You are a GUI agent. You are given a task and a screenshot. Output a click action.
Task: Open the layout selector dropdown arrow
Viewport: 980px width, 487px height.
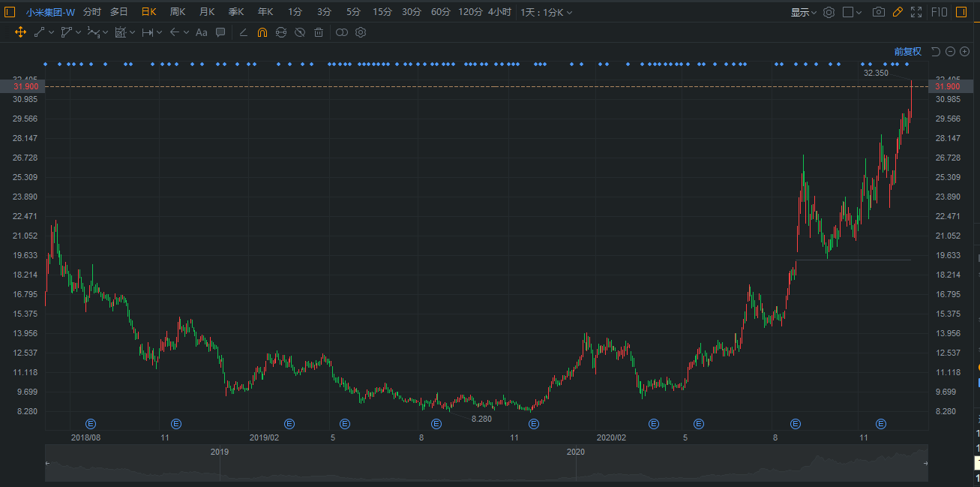859,12
